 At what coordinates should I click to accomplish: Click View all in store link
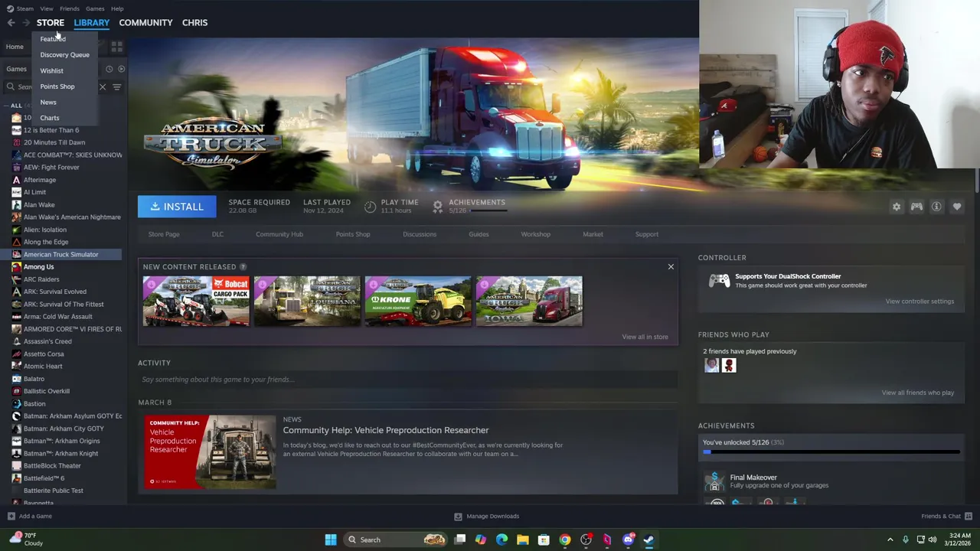click(x=645, y=337)
